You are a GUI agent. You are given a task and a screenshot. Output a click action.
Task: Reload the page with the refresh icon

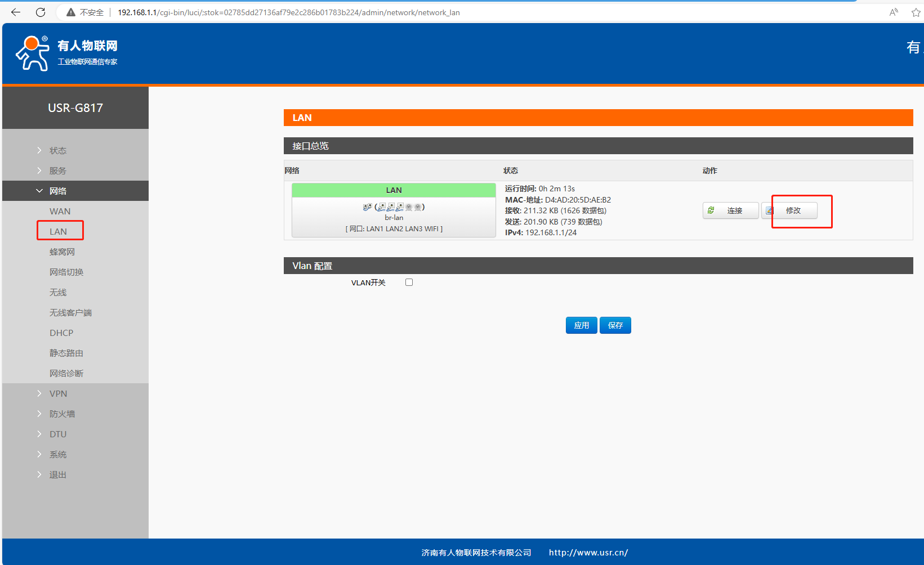(41, 12)
